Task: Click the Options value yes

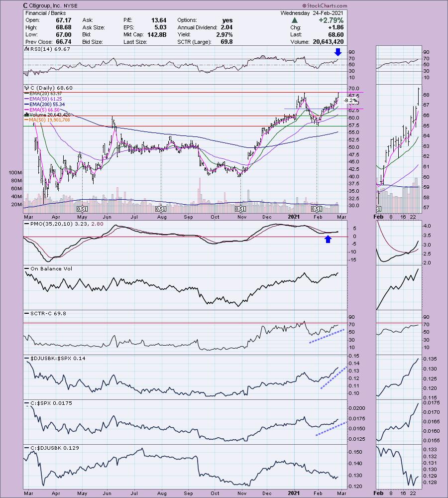Action: tap(227, 20)
